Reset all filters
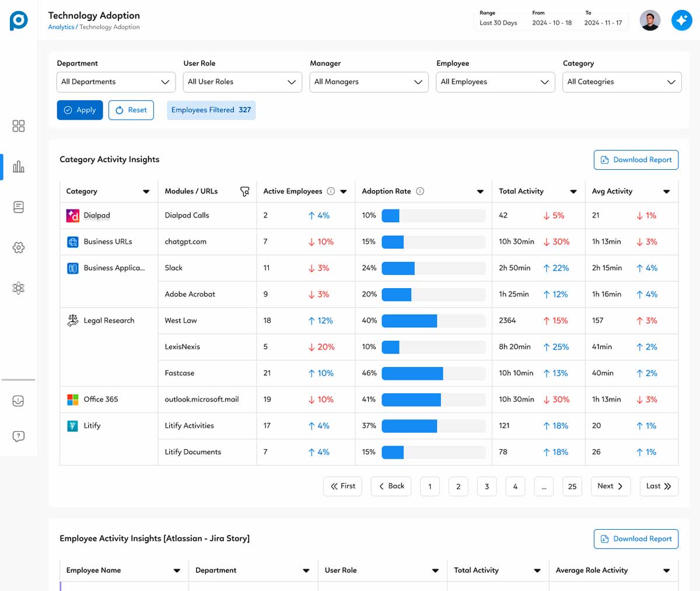 131,110
